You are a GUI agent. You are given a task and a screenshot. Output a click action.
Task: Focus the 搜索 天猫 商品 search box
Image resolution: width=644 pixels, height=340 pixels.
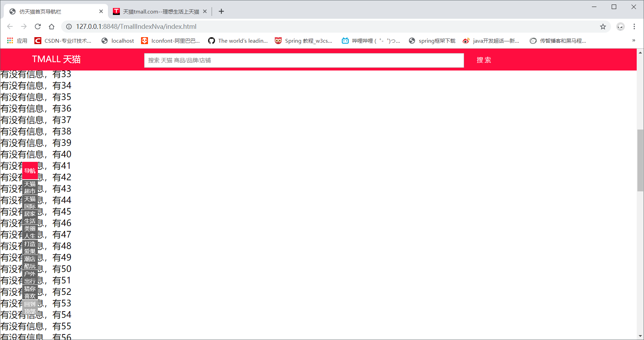[x=304, y=60]
